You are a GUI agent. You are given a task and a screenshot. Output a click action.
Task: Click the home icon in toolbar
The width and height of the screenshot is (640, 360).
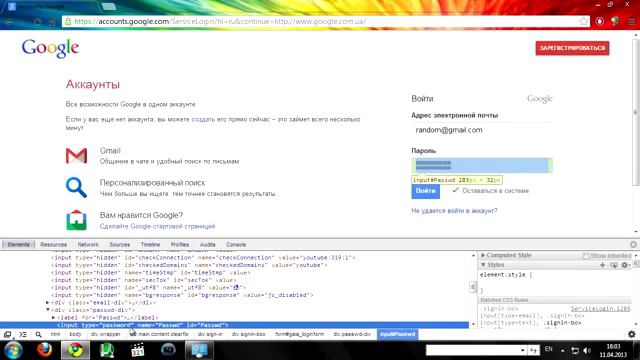pyautogui.click(x=52, y=22)
